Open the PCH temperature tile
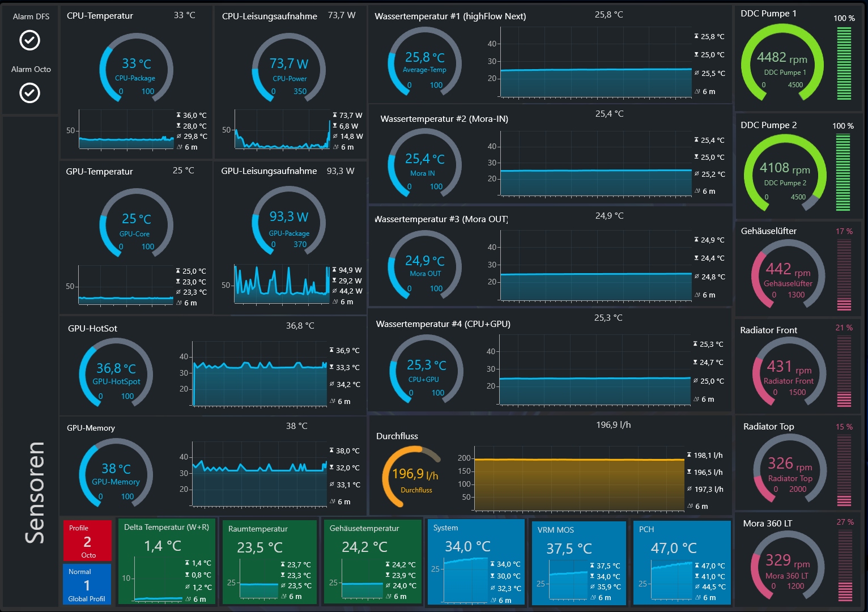 [682, 563]
